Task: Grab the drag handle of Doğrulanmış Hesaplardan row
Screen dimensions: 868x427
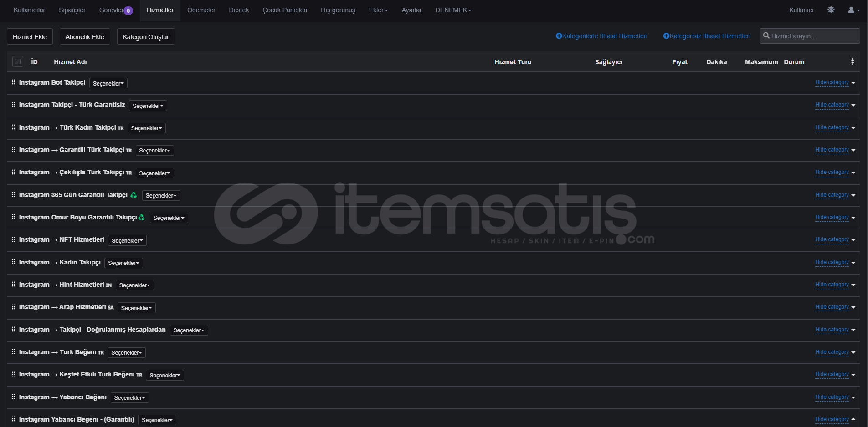Action: [x=14, y=330]
